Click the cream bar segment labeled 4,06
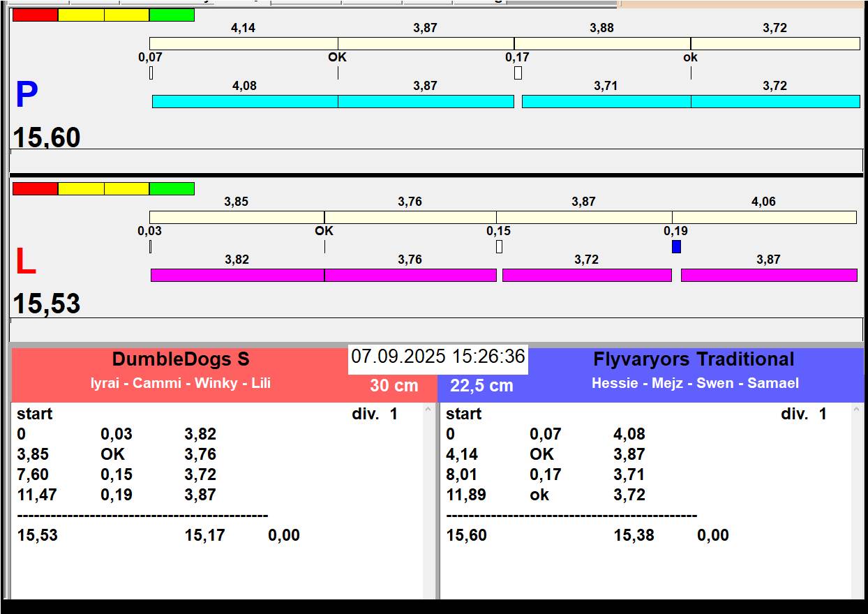Image resolution: width=868 pixels, height=614 pixels. (764, 217)
